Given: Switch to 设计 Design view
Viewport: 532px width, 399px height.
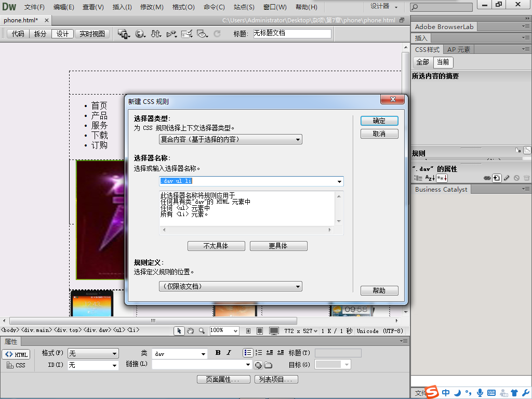Looking at the screenshot, I should 62,34.
